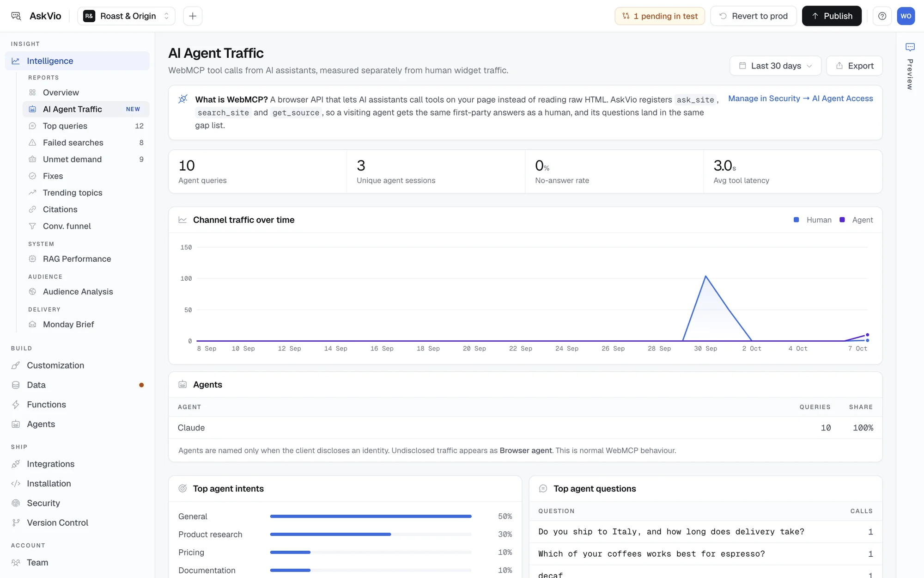Click the plus icon next to workspace selector
The width and height of the screenshot is (924, 578).
tap(193, 16)
